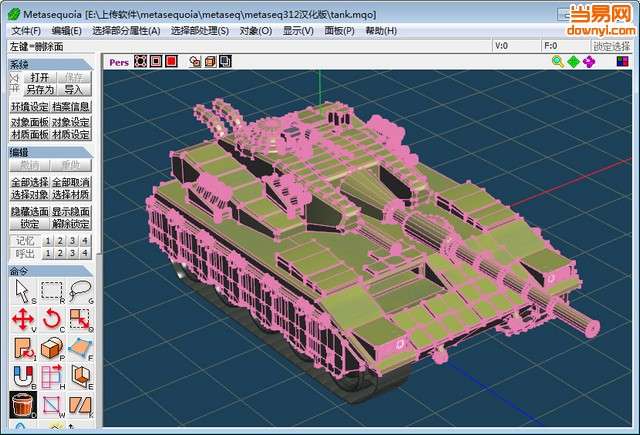Select the trash bucket Delete tool (D)
Image resolution: width=640 pixels, height=435 pixels.
point(23,405)
